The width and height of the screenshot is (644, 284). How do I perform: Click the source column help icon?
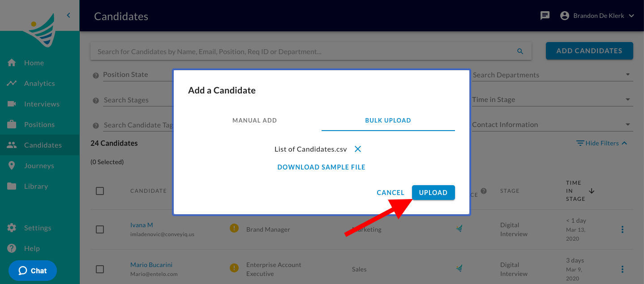click(484, 191)
